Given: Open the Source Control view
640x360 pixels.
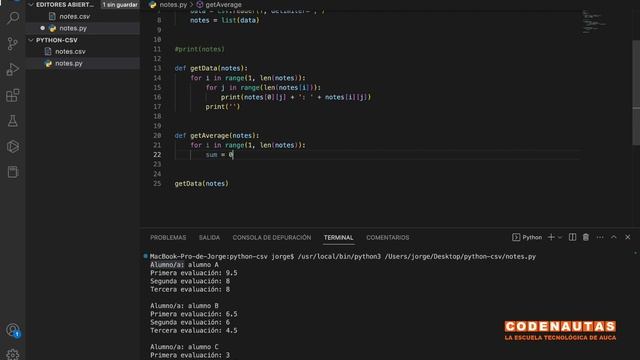Looking at the screenshot, I should pos(13,44).
